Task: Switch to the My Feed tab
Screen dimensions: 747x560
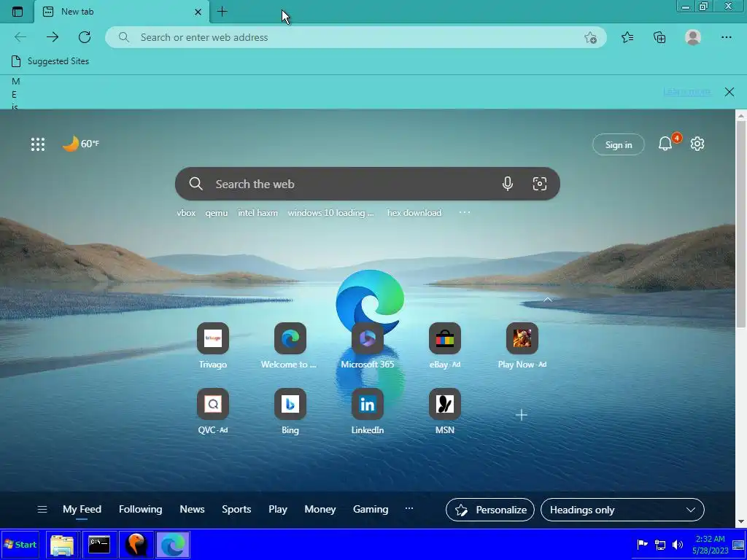Action: click(x=82, y=509)
